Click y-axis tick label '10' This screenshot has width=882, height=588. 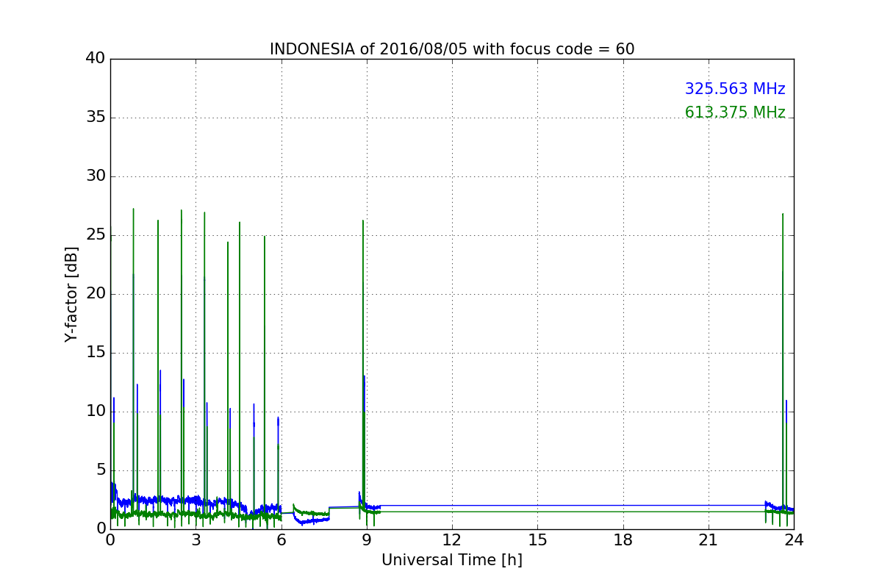click(96, 412)
